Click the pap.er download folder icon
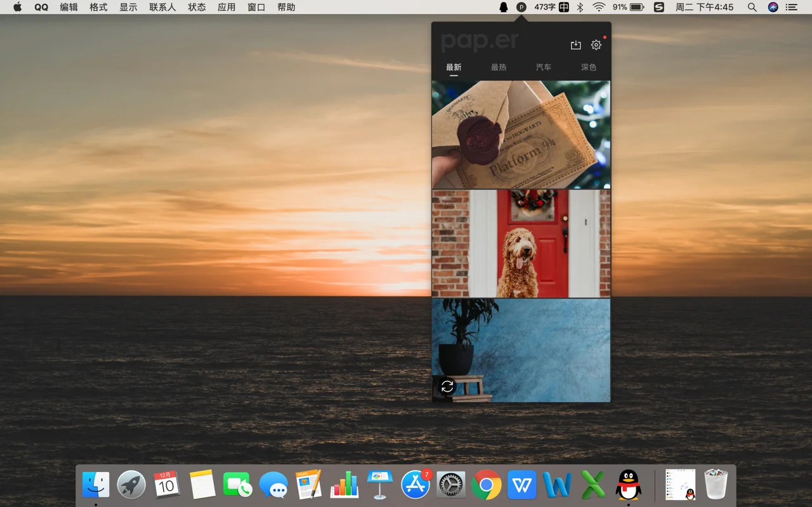This screenshot has width=812, height=507. point(575,45)
